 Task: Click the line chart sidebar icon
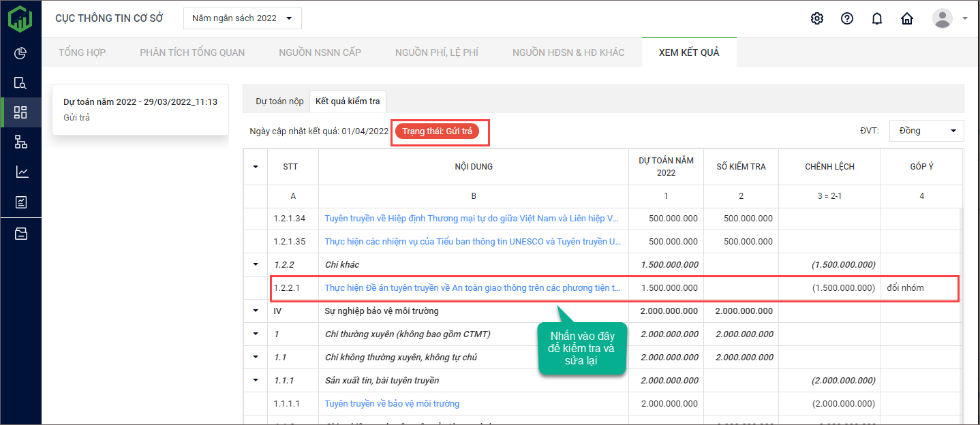click(x=20, y=172)
